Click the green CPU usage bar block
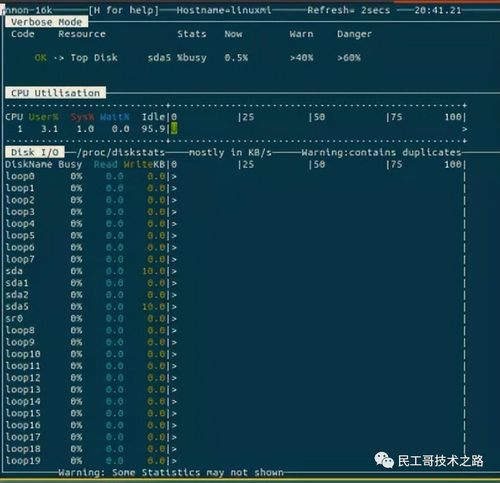Image resolution: width=500 pixels, height=483 pixels. coord(174,129)
